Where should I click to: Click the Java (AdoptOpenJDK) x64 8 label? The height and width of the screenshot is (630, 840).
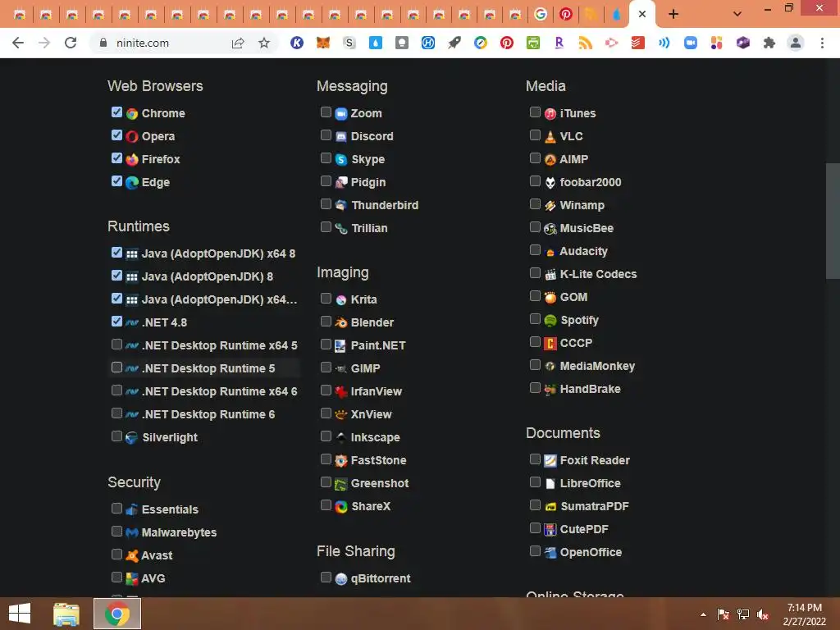click(x=218, y=254)
